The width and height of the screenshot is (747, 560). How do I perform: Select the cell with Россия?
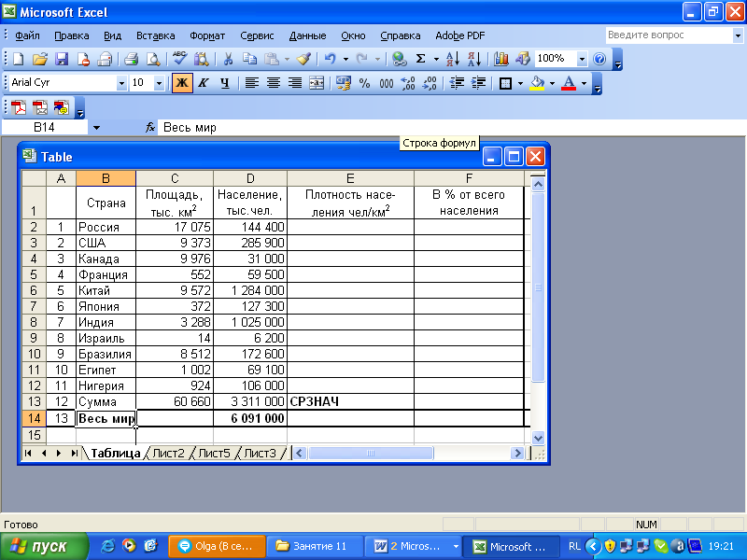point(106,227)
